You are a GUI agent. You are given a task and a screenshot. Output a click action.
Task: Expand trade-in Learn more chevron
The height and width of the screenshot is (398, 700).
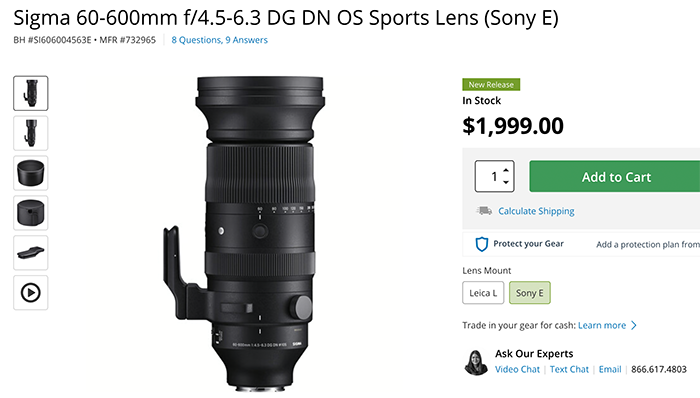click(x=634, y=326)
